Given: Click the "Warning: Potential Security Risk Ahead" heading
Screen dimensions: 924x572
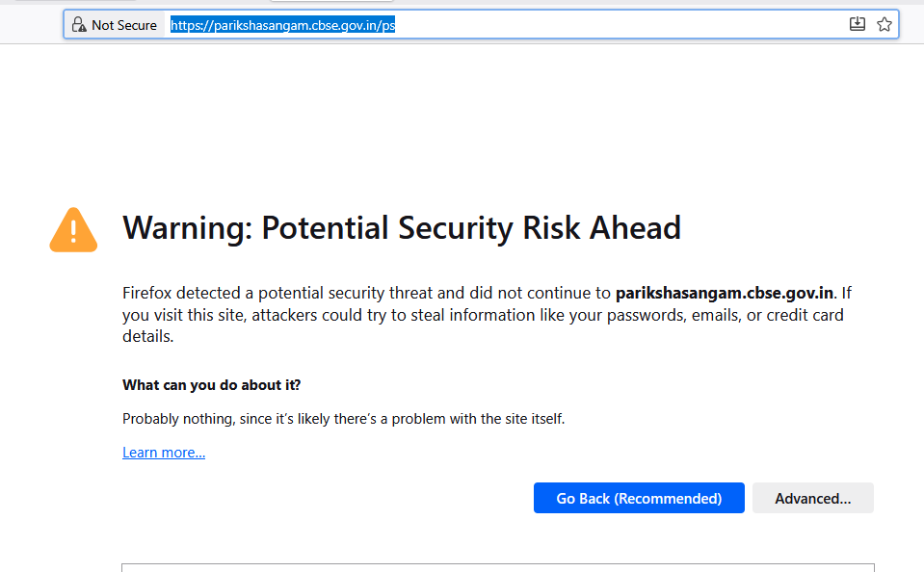Looking at the screenshot, I should [x=402, y=228].
